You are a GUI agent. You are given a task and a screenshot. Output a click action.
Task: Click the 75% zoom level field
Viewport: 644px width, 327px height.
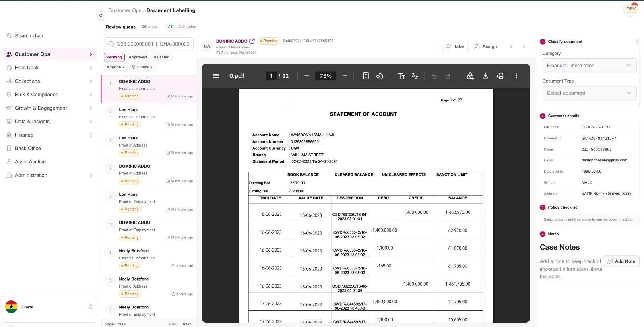pyautogui.click(x=326, y=76)
